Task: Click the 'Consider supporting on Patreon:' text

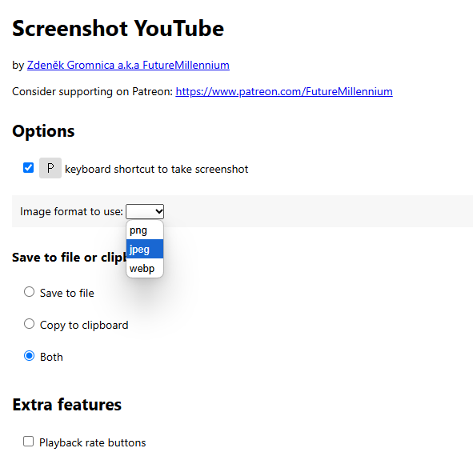Action: pos(92,91)
